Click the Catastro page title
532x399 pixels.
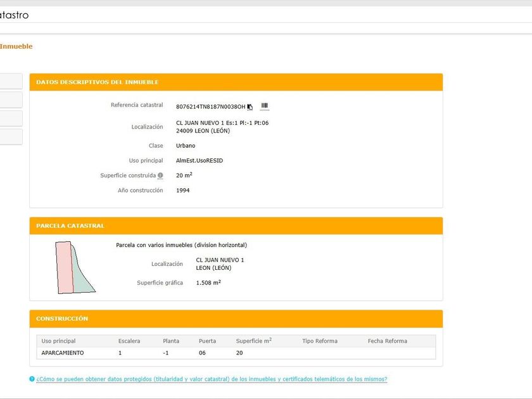point(14,15)
